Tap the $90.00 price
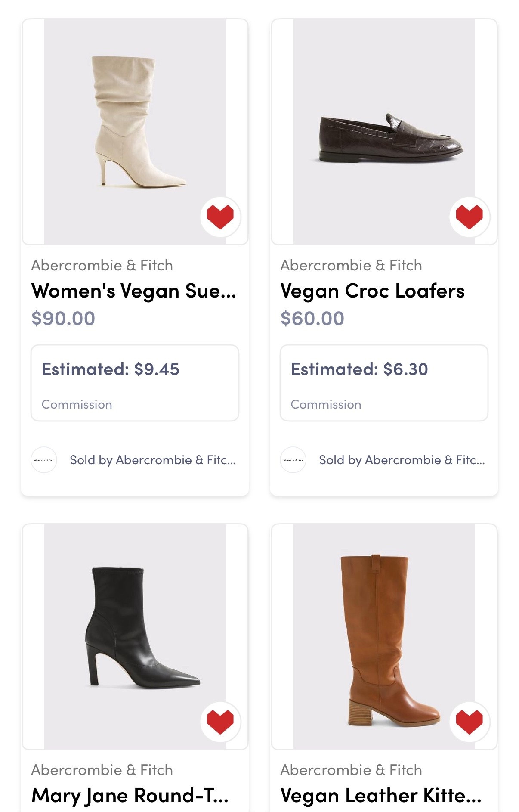 coord(63,319)
